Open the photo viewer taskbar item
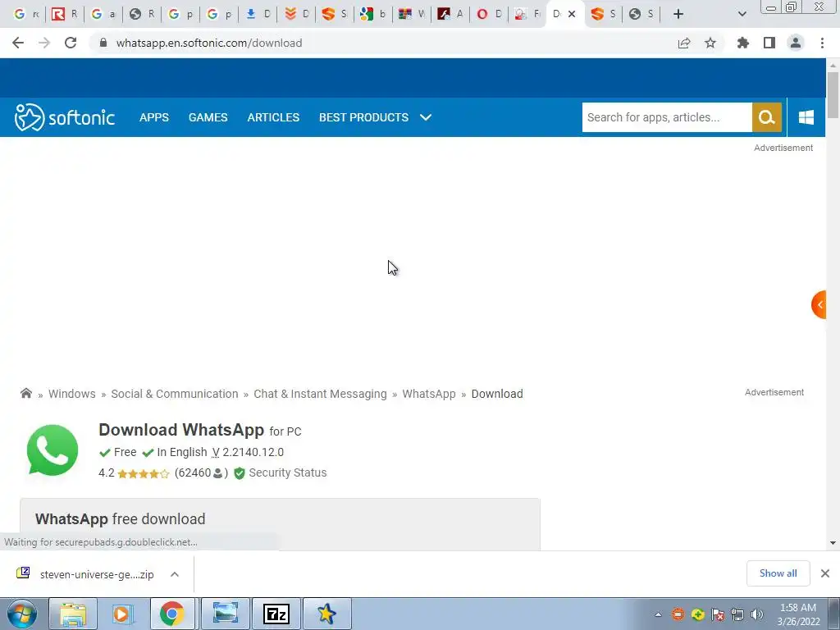Viewport: 840px width, 630px height. [x=225, y=614]
